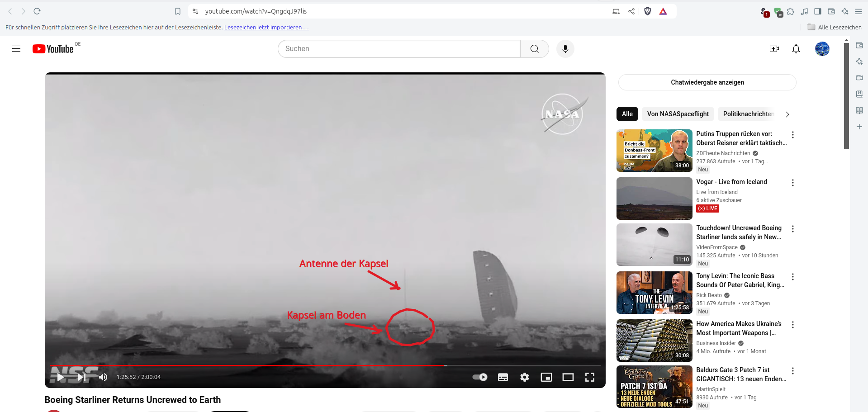Open Tony Levin: The Iconic Bass title
The height and width of the screenshot is (412, 868).
[x=740, y=280]
